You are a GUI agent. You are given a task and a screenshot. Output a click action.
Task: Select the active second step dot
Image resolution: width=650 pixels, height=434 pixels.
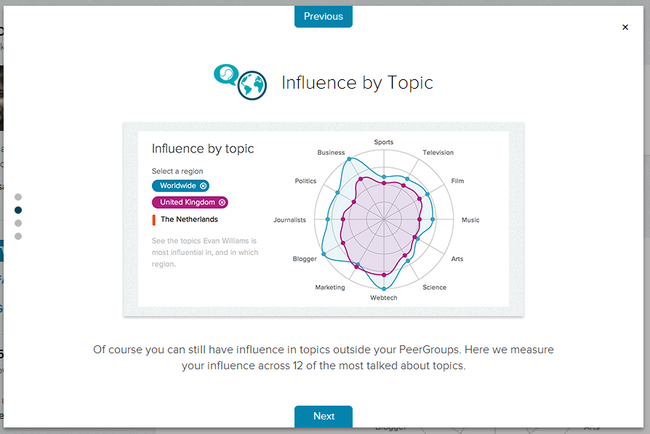[18, 210]
